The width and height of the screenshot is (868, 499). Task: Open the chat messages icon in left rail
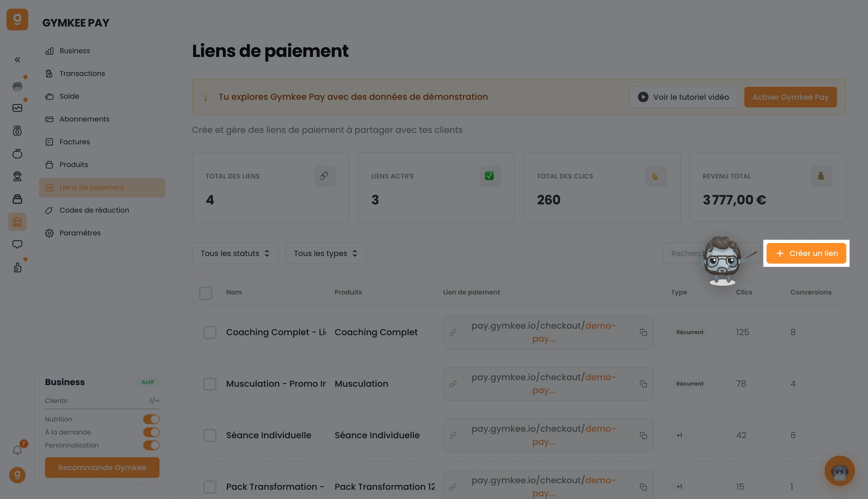click(x=17, y=244)
